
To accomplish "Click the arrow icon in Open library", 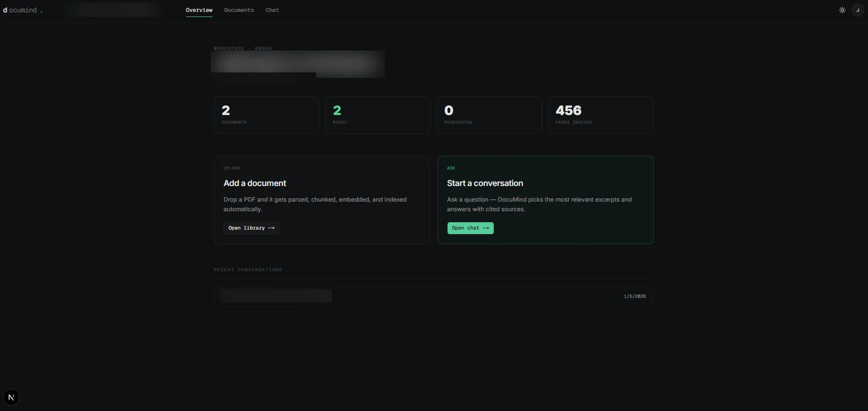I will coord(271,228).
